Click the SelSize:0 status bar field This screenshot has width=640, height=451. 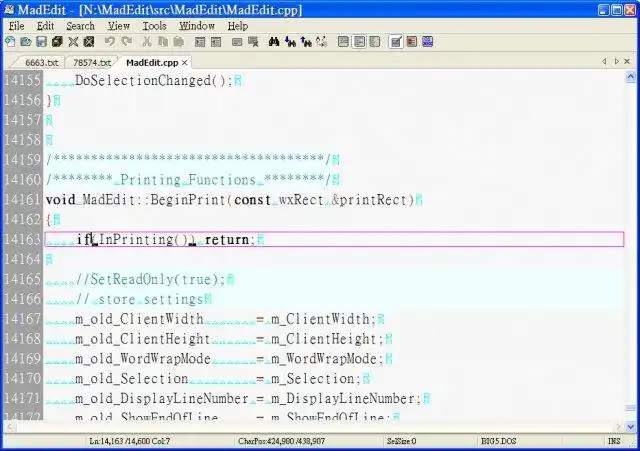pyautogui.click(x=402, y=441)
